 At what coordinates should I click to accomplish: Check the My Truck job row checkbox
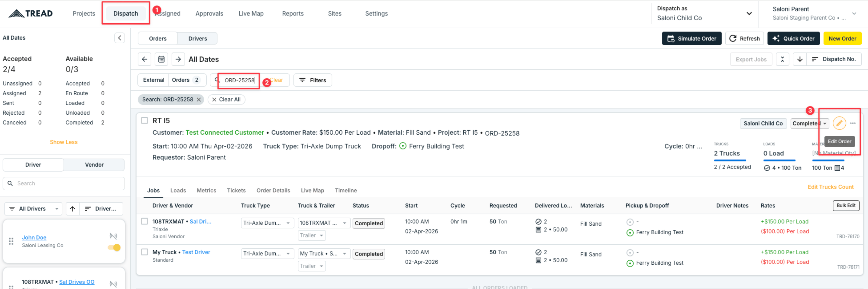145,252
